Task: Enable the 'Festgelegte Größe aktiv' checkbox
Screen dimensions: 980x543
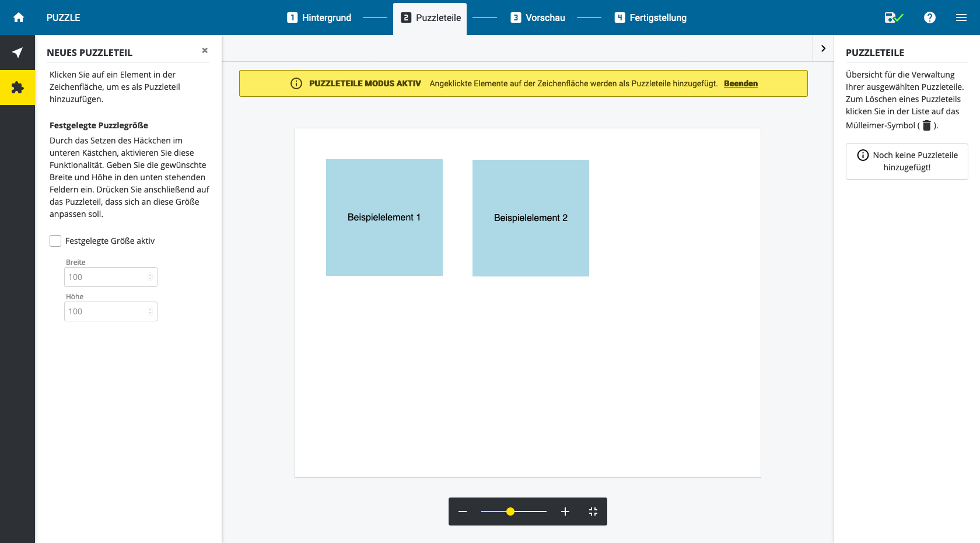Action: tap(55, 241)
